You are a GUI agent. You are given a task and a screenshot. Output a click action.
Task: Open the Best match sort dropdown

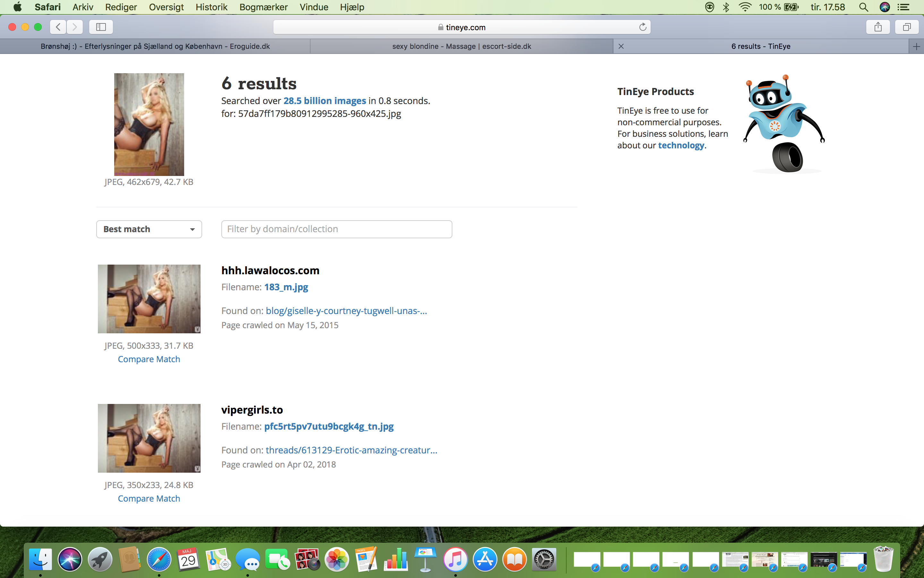(x=149, y=229)
